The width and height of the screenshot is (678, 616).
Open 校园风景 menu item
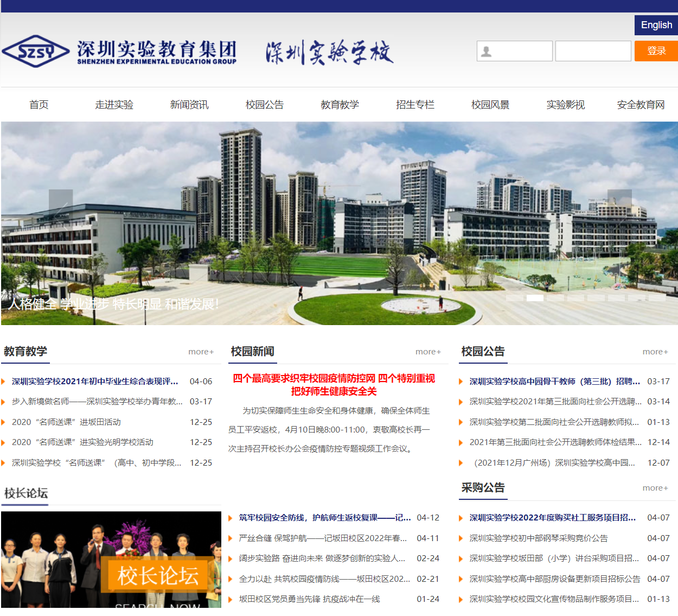coord(490,105)
